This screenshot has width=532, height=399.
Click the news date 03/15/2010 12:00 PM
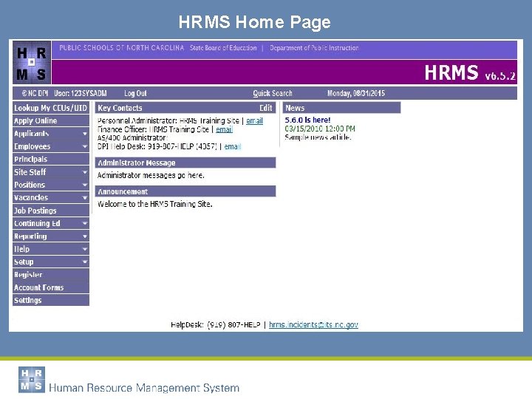(320, 129)
